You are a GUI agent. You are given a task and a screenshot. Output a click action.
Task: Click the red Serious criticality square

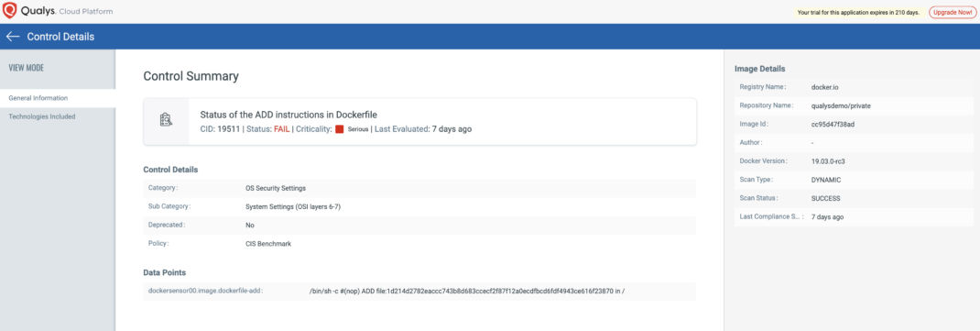pos(340,129)
